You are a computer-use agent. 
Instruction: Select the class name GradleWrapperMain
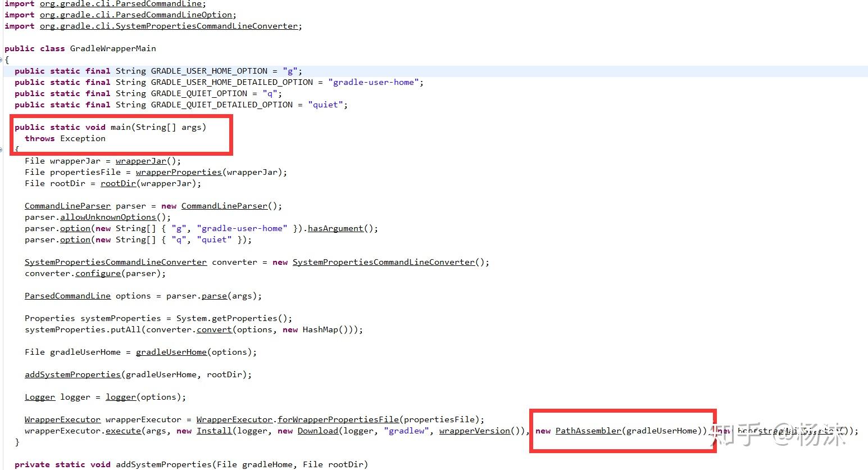click(113, 48)
